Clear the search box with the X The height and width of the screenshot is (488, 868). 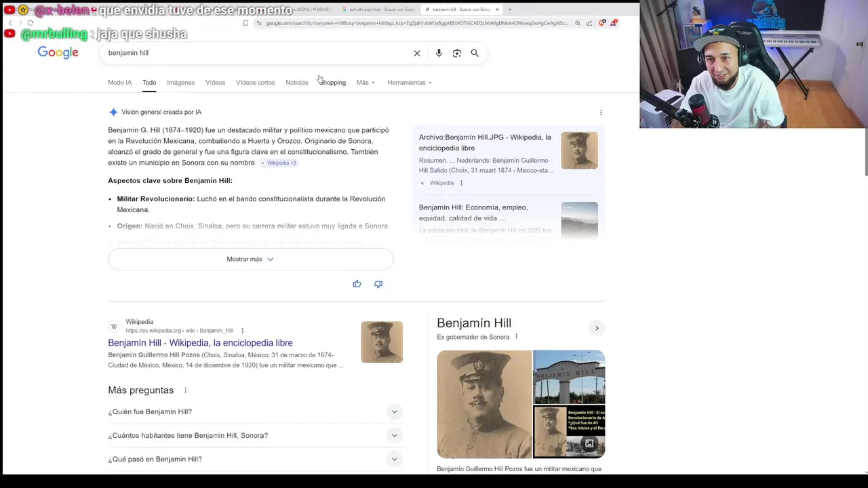point(417,53)
